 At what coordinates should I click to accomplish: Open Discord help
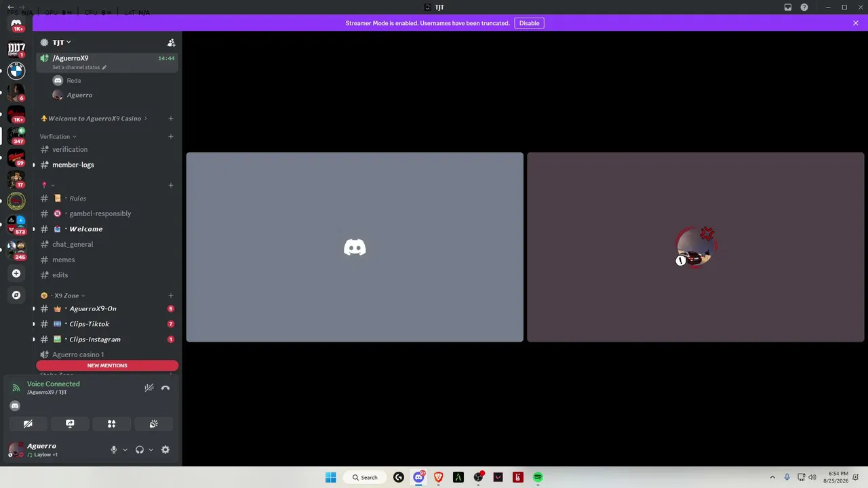804,7
